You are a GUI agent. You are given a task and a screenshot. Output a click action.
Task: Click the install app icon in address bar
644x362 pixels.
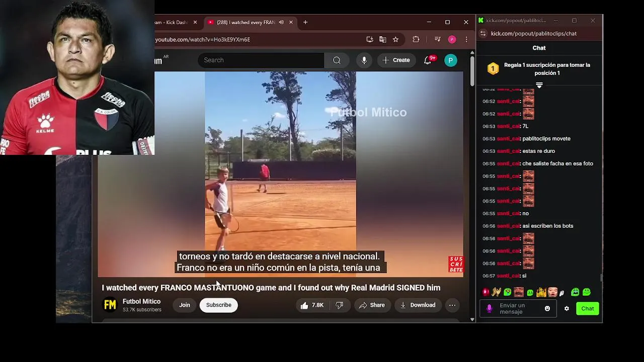point(370,39)
